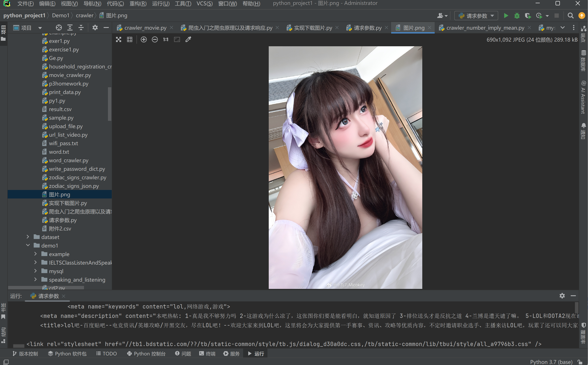
Task: Switch to the crawler_movie.py tab
Action: 145,28
